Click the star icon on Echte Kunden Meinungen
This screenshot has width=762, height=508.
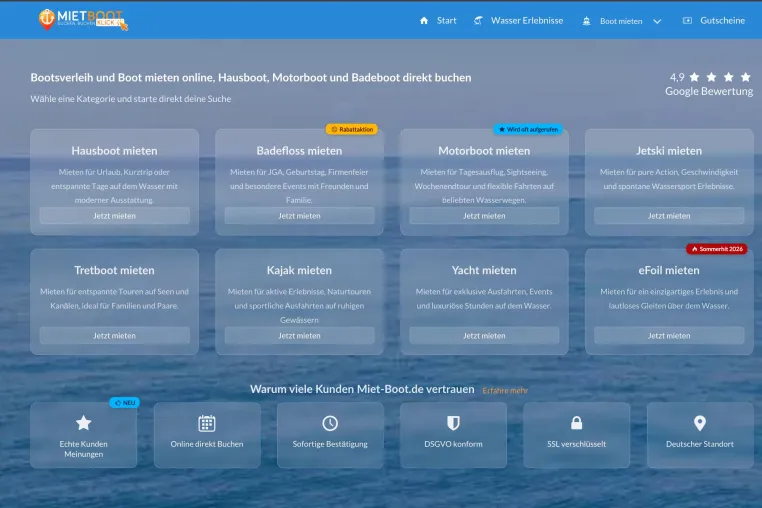coord(84,423)
